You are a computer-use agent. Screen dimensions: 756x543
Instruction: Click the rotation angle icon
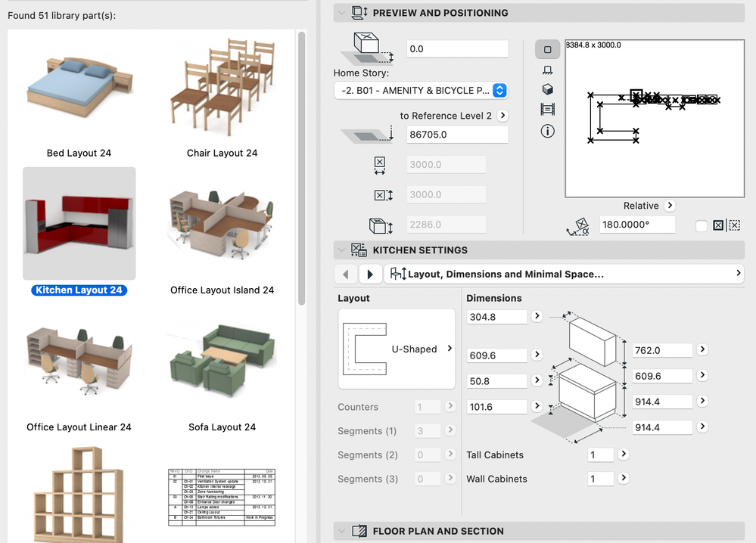click(578, 226)
